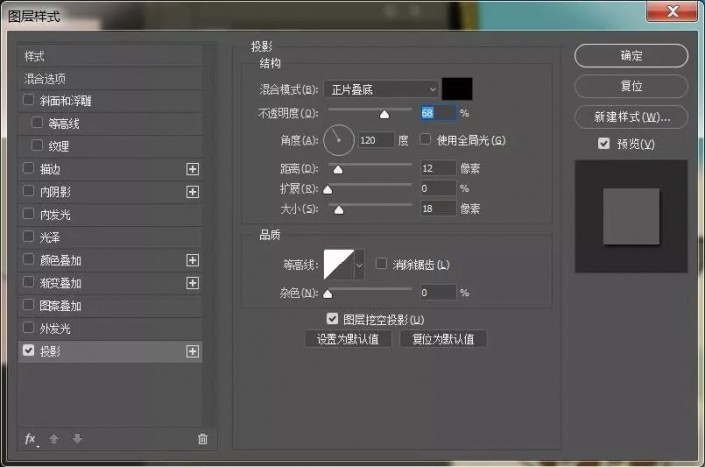
Task: Enable the 等高线 sub-option checkbox
Action: point(37,122)
